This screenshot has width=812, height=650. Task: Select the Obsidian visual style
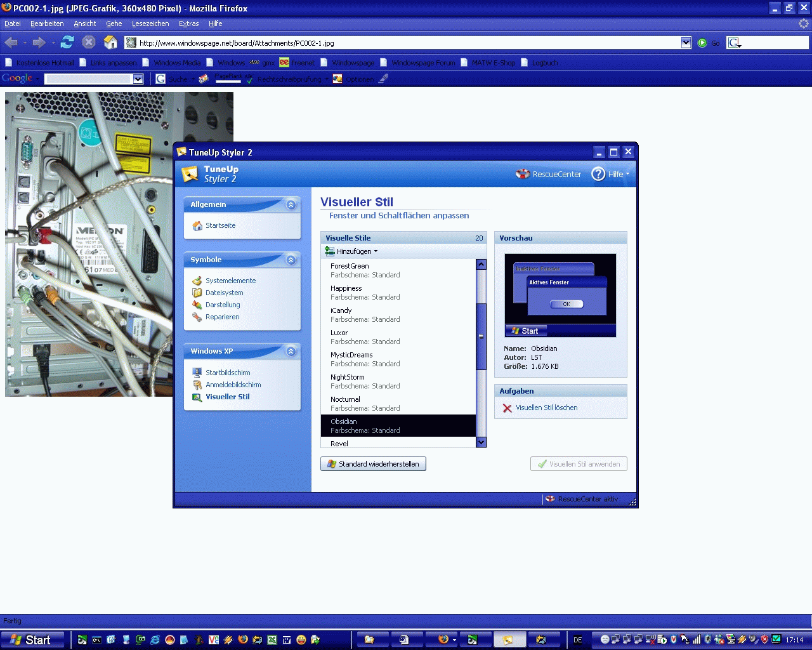point(398,426)
